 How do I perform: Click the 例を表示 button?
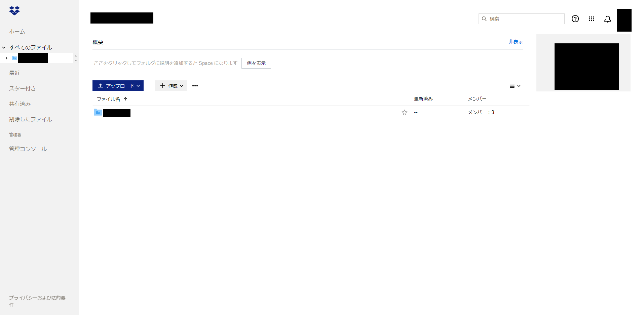coord(256,63)
